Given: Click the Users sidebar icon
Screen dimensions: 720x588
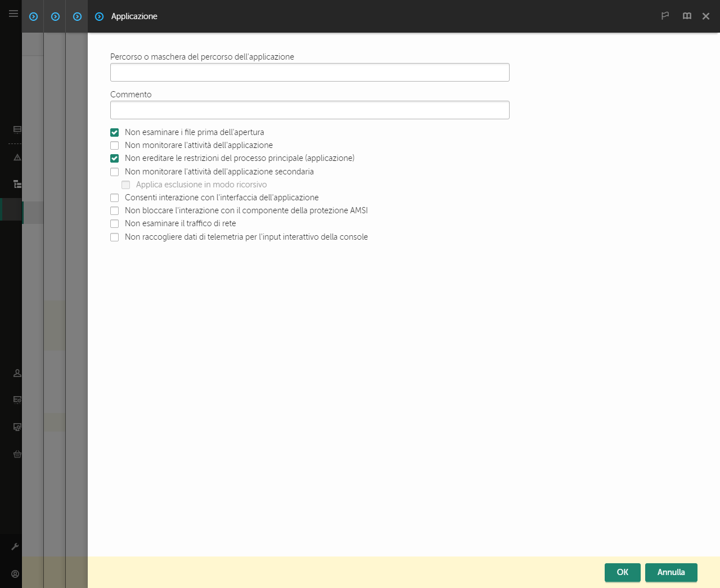Looking at the screenshot, I should [x=17, y=373].
